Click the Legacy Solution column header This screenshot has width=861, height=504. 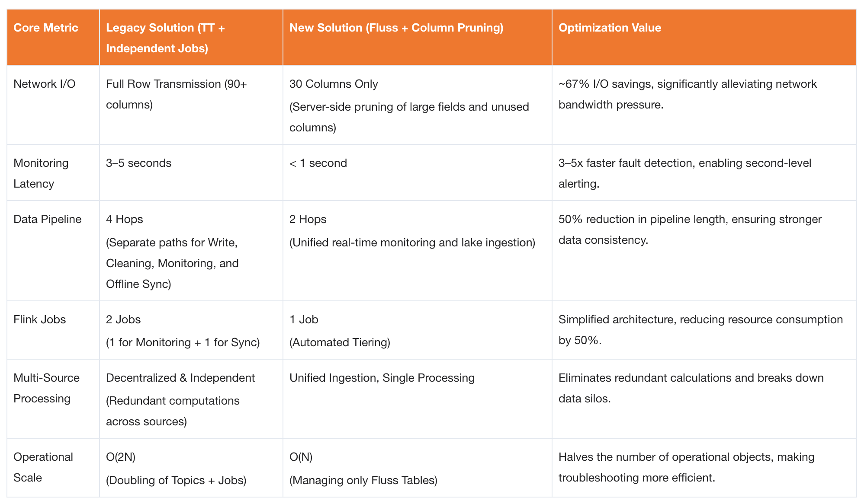pyautogui.click(x=165, y=38)
